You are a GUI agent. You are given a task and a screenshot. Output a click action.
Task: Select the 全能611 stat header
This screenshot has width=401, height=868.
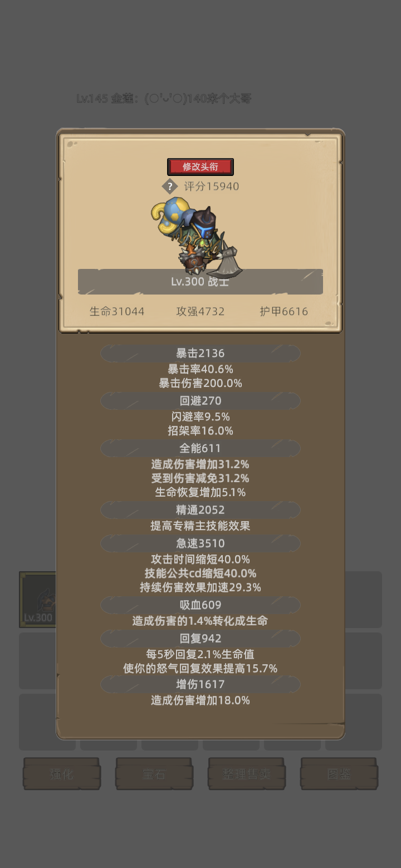pyautogui.click(x=200, y=448)
